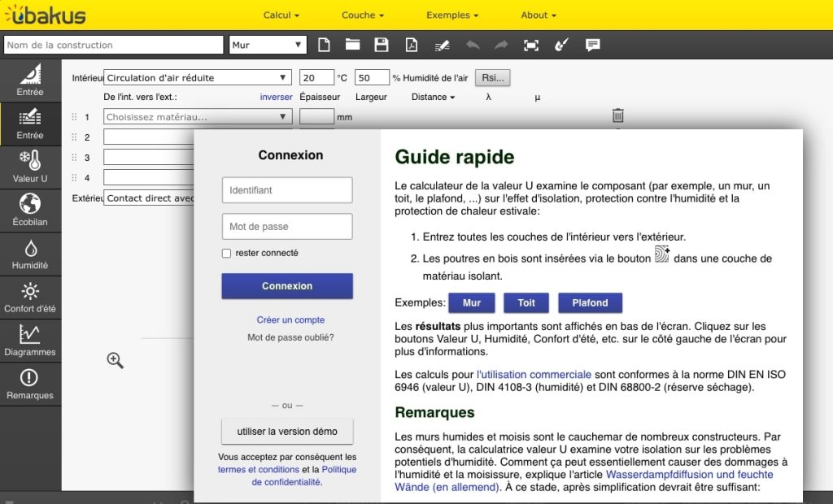Delete layer 1 with the trash icon
Viewport: 833px width, 504px height.
click(617, 116)
